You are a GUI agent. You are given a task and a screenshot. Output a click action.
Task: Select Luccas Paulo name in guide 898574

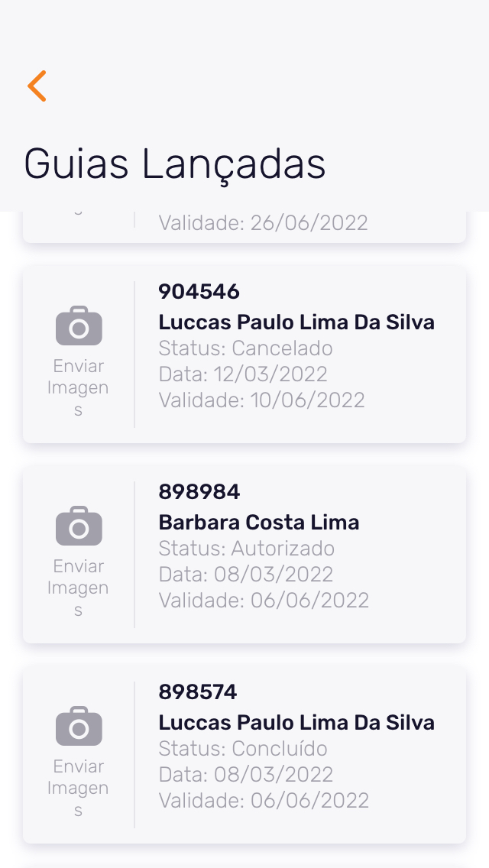[296, 723]
